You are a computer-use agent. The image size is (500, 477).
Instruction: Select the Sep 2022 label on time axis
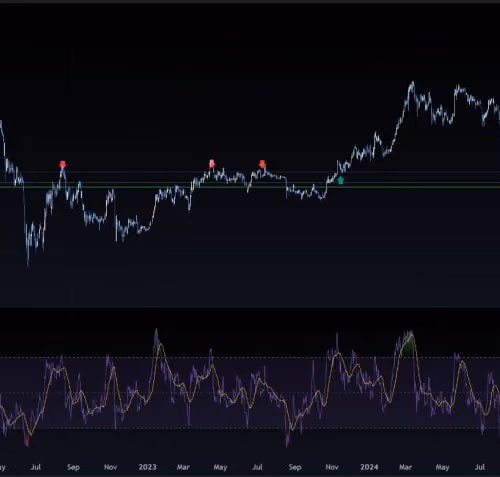pyautogui.click(x=73, y=467)
